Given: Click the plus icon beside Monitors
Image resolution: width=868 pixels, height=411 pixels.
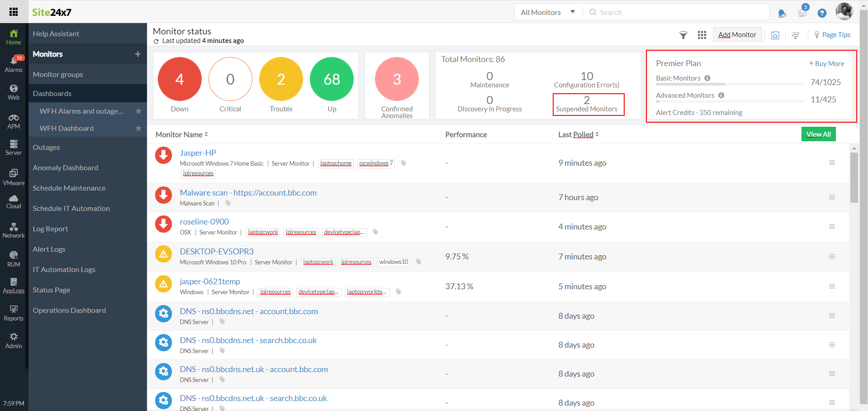Looking at the screenshot, I should point(138,54).
